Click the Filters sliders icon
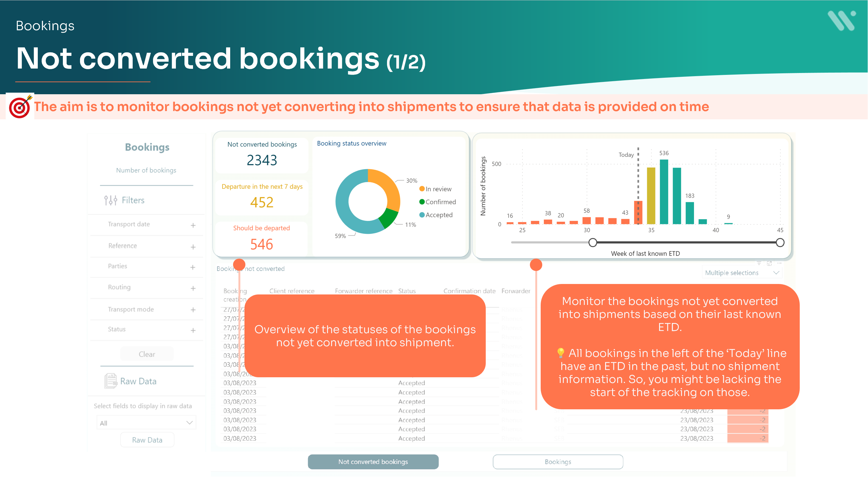Viewport: 868px width, 488px height. point(110,200)
